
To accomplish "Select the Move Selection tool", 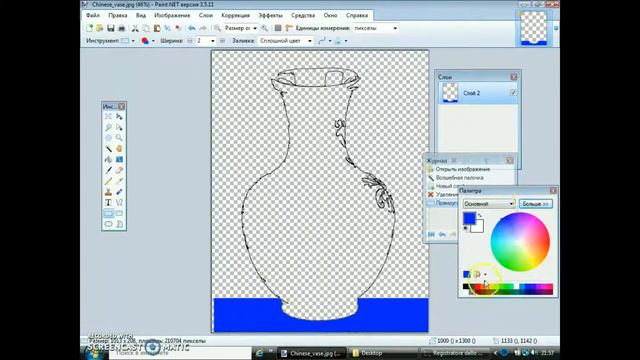I will [119, 127].
